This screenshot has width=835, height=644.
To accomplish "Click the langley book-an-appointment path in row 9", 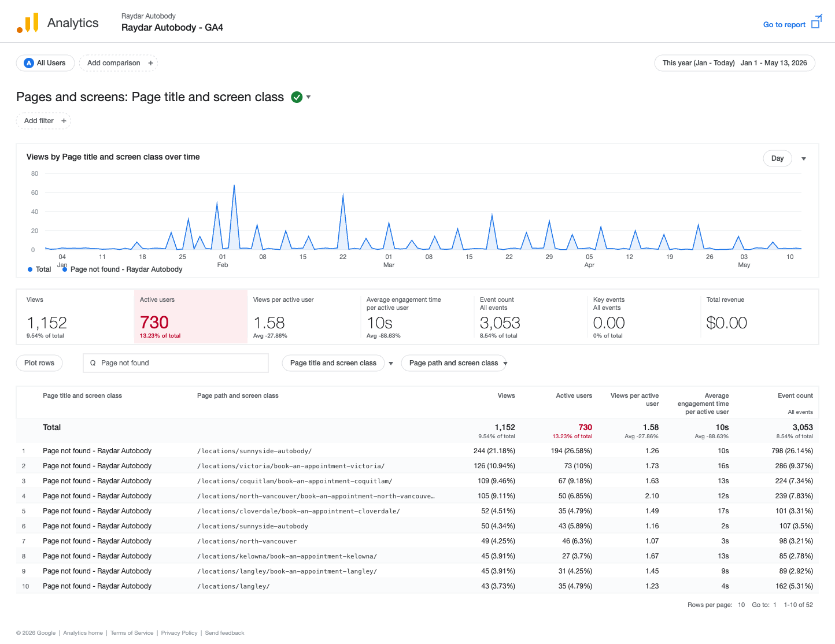I will (287, 571).
